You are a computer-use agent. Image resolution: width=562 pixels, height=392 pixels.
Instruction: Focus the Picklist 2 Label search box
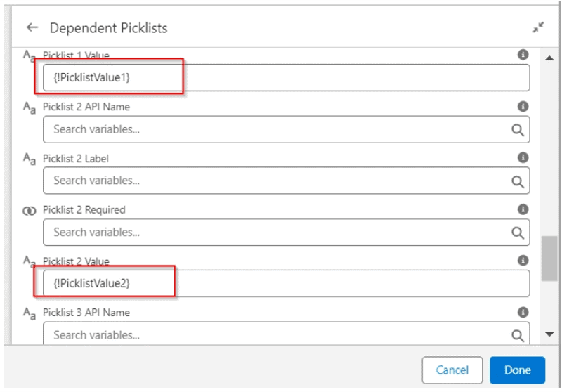click(x=274, y=181)
